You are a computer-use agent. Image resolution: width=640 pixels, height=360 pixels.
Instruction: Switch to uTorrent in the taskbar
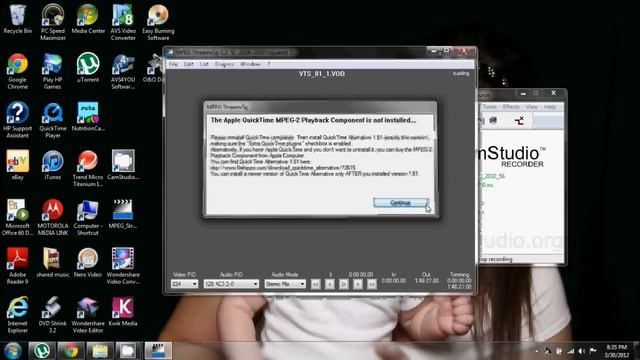coord(42,351)
